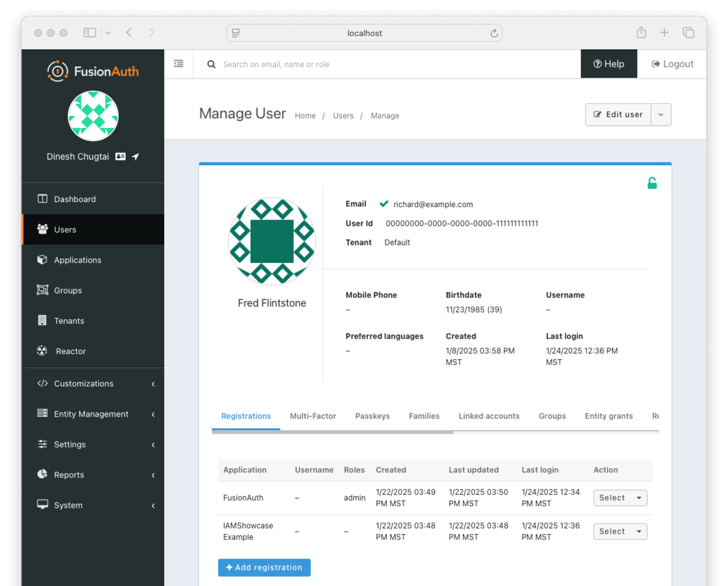Show browser tab overview
Image resolution: width=728 pixels, height=586 pixels.
tap(688, 33)
